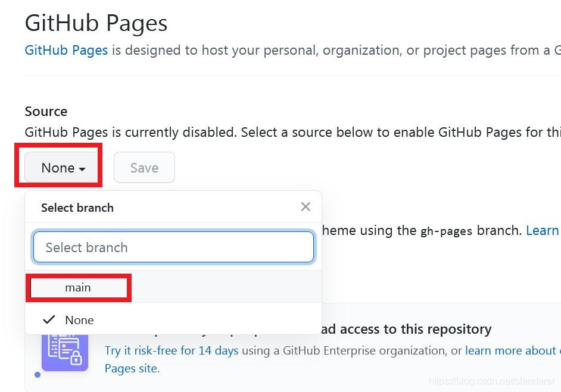
Task: Click the read access to repository heading
Action: point(406,329)
